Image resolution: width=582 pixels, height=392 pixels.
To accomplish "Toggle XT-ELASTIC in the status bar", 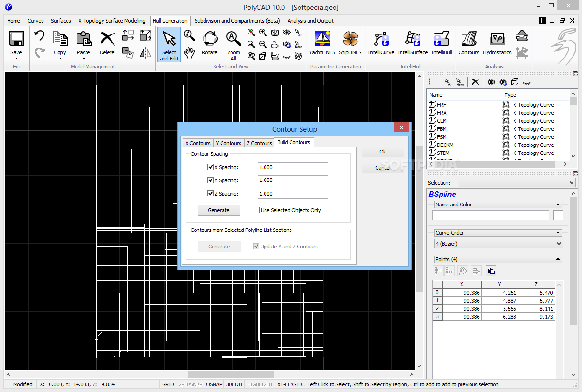I will point(291,384).
